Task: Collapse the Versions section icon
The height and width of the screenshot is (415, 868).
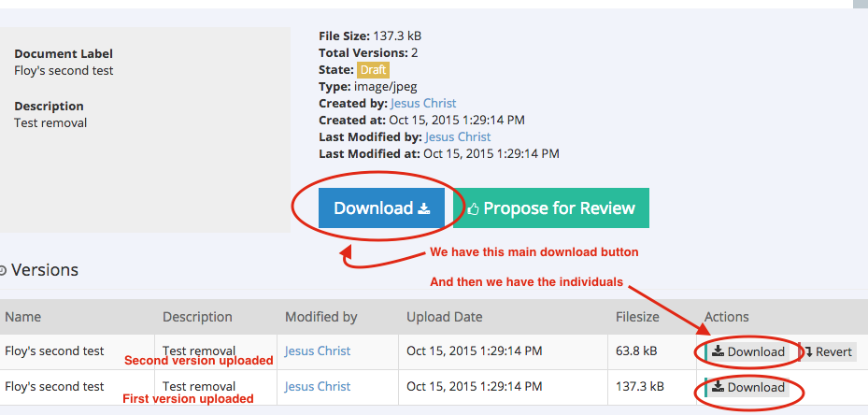Action: (3, 271)
